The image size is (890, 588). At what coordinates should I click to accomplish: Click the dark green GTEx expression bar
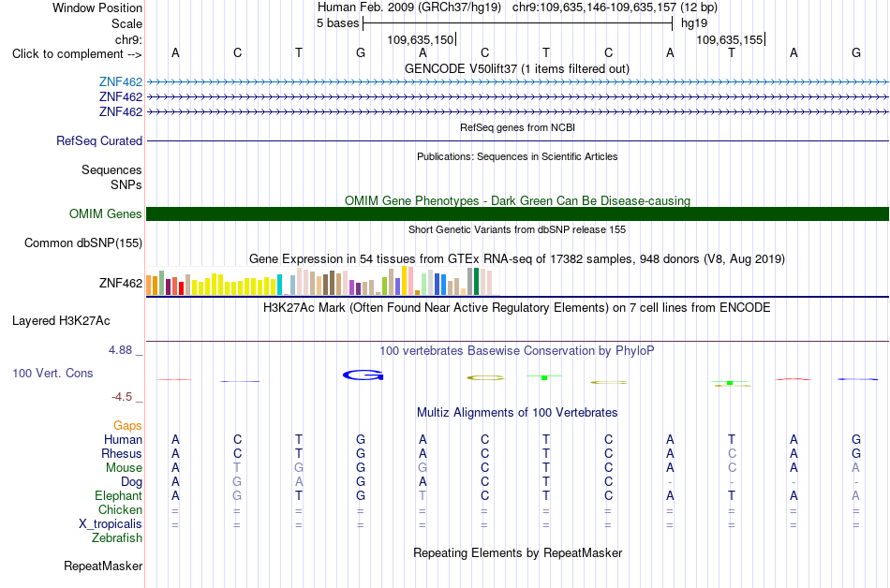(476, 281)
